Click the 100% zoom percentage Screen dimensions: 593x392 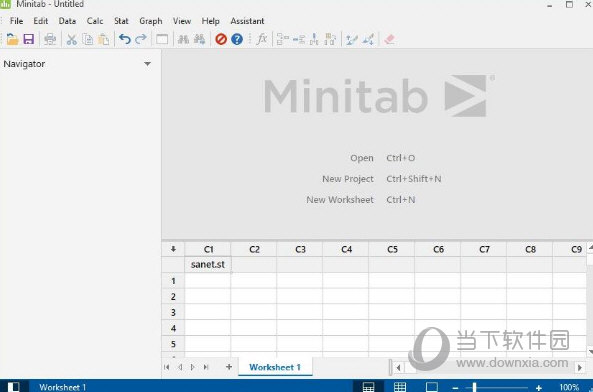(569, 387)
